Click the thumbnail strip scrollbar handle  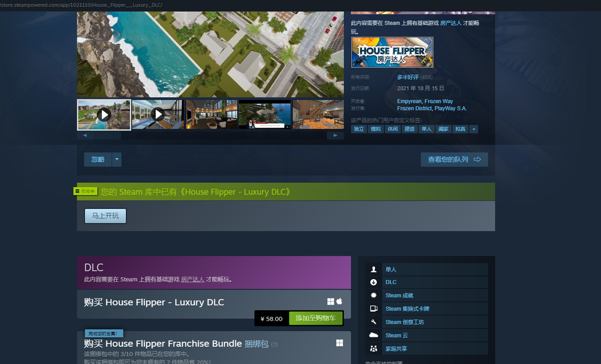tap(108, 136)
